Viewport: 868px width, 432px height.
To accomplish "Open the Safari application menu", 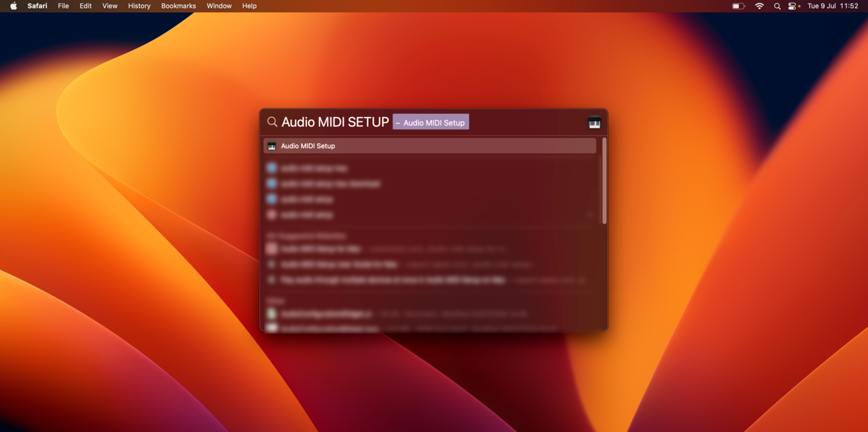I will tap(37, 6).
